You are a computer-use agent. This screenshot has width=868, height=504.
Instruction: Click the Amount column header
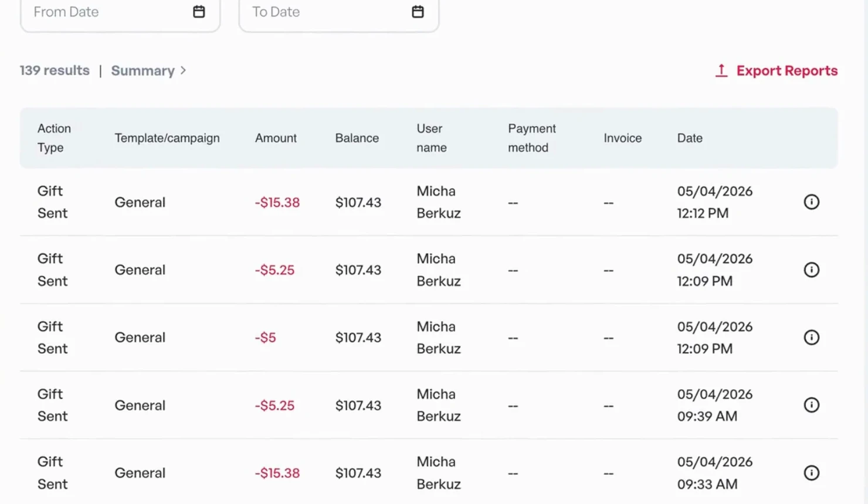(276, 138)
